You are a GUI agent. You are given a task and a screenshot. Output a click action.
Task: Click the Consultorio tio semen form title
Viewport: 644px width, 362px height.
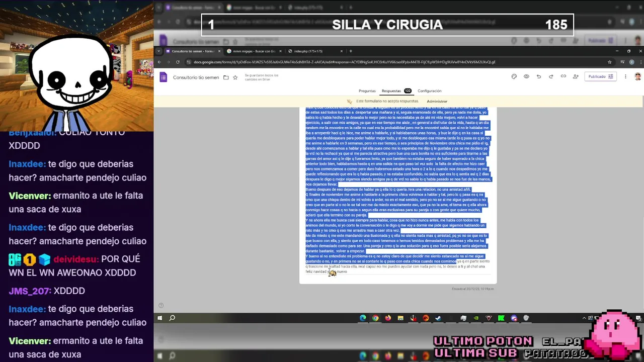[x=196, y=77]
